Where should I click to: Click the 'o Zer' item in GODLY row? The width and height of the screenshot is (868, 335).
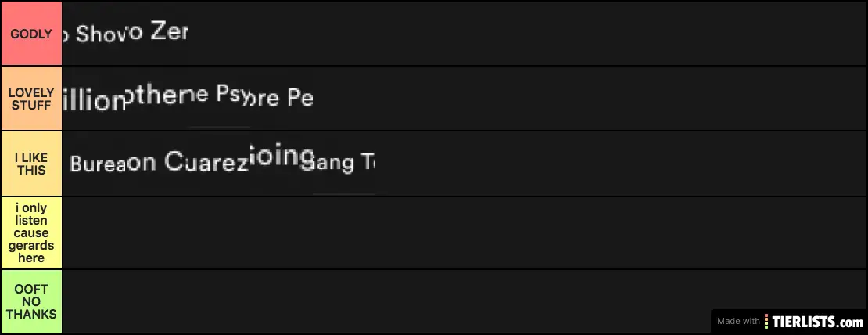(156, 34)
